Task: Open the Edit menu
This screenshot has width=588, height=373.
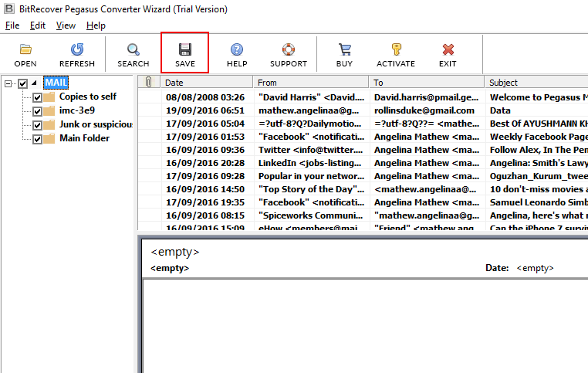Action: point(38,25)
